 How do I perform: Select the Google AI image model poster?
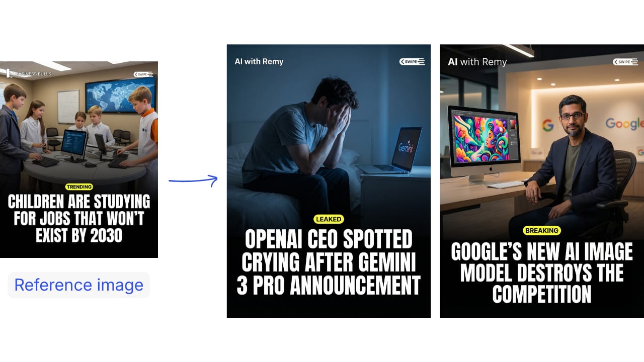[542, 181]
